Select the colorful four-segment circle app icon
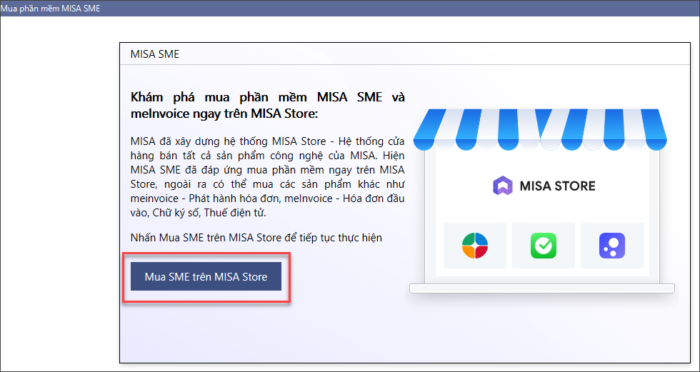The width and height of the screenshot is (700, 372). [475, 246]
